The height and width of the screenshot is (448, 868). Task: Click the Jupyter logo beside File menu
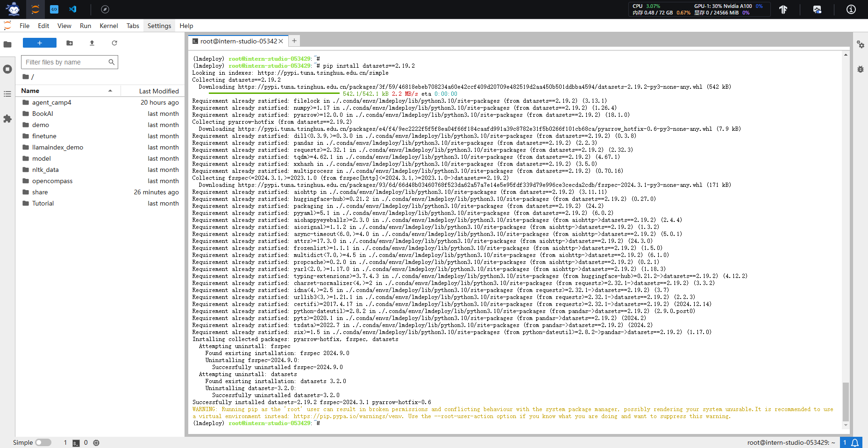coord(7,26)
